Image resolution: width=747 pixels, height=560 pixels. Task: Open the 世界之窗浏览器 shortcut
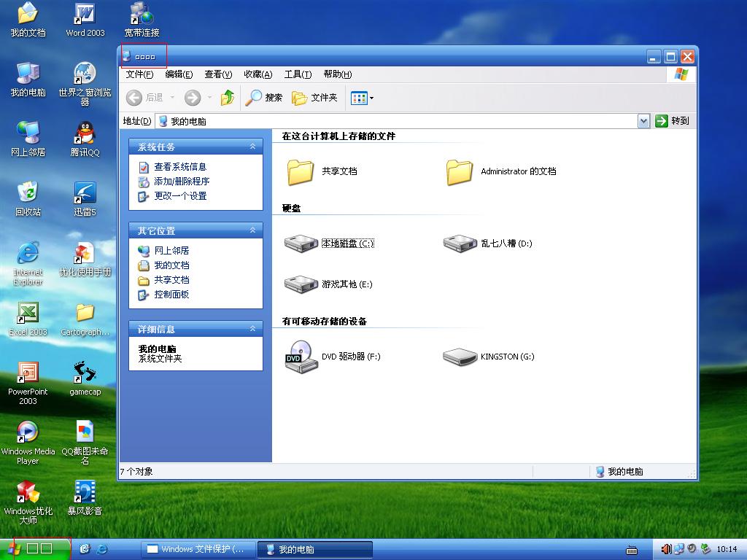point(85,84)
